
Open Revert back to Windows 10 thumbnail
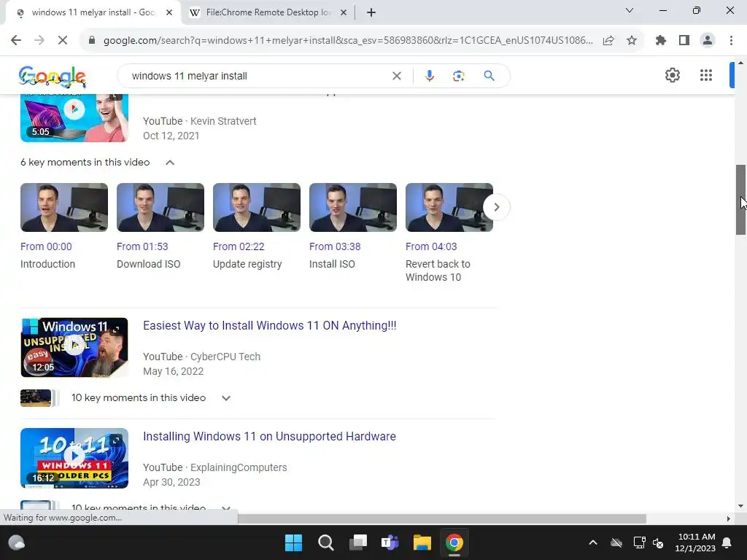coord(449,207)
